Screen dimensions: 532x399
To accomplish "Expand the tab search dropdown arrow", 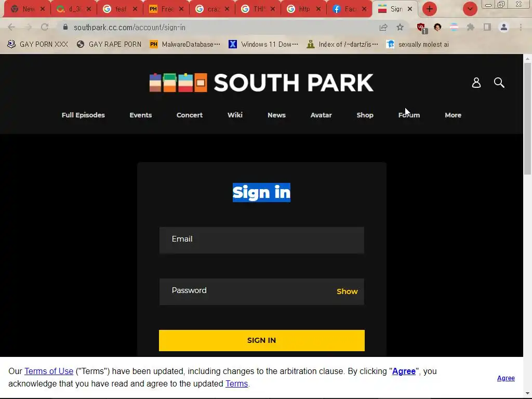I will pyautogui.click(x=470, y=9).
